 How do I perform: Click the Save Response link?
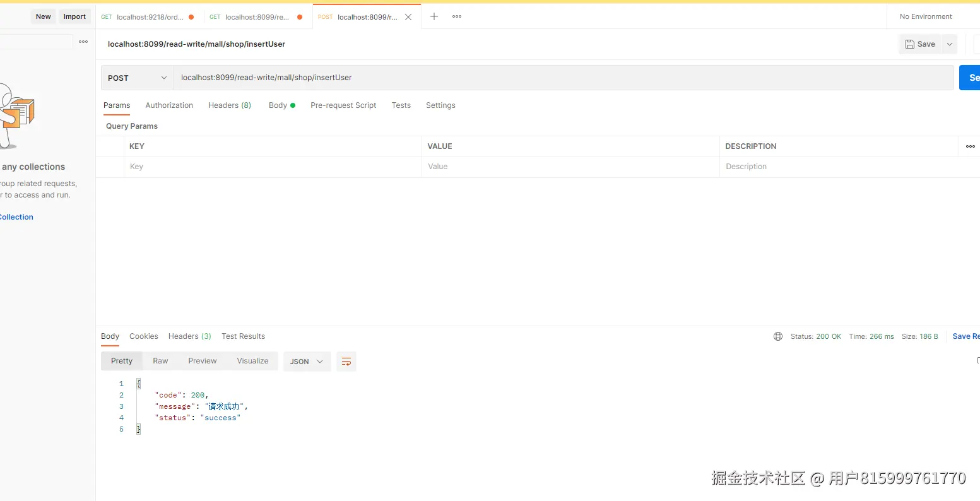(x=965, y=336)
